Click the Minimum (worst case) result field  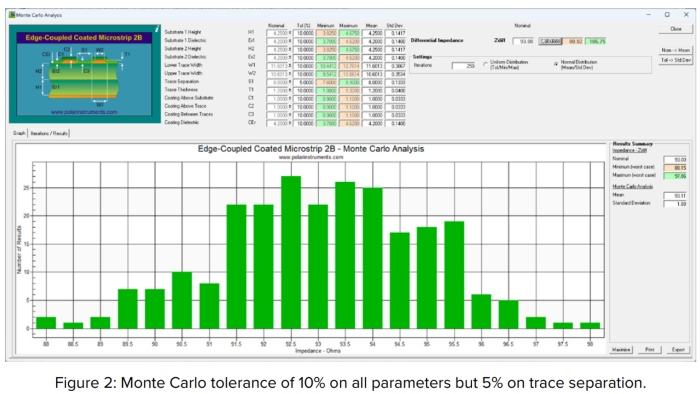[x=675, y=168]
